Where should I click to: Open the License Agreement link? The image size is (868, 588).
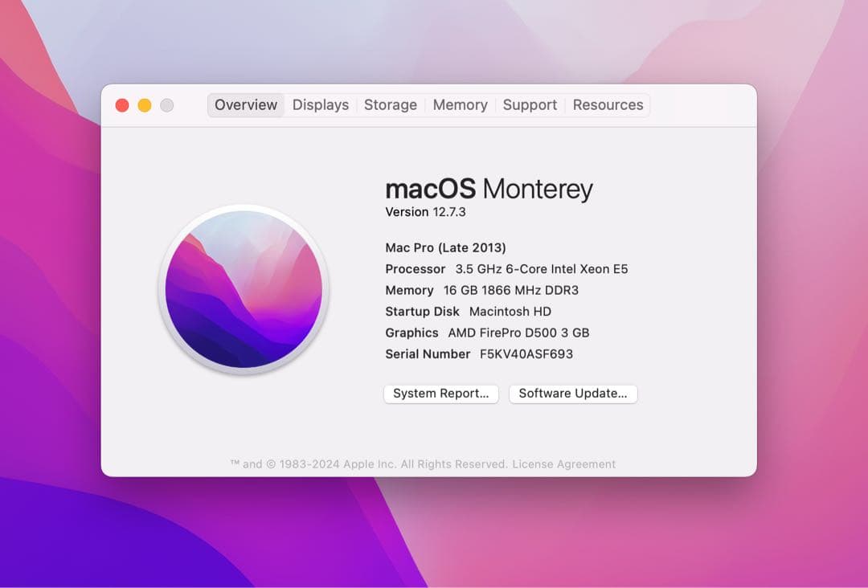coord(563,464)
